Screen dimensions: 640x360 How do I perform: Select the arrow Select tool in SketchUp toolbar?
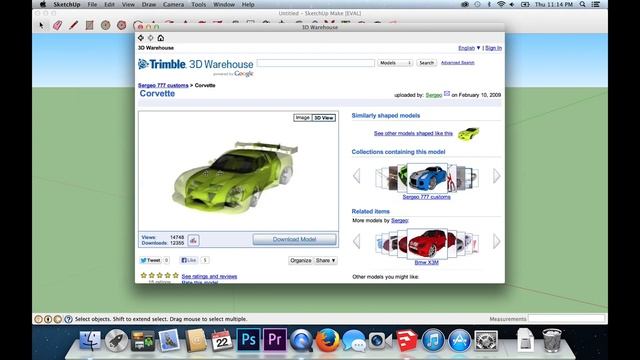[x=41, y=25]
